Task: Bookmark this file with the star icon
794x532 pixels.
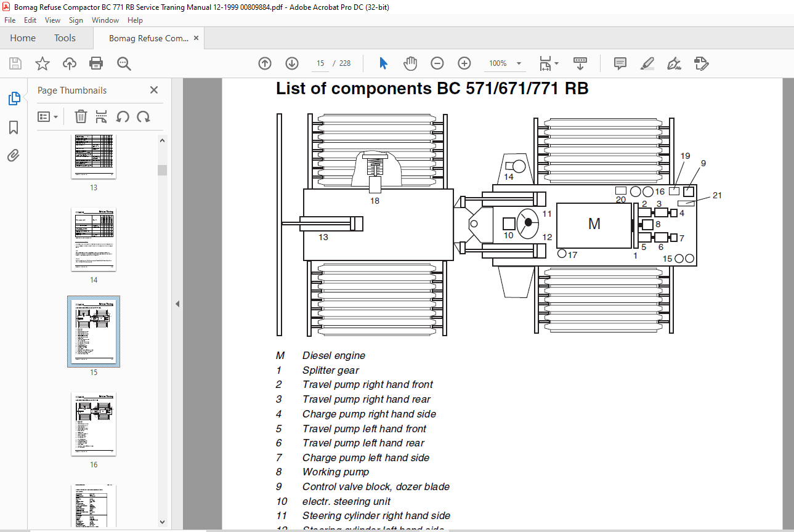Action: tap(42, 63)
